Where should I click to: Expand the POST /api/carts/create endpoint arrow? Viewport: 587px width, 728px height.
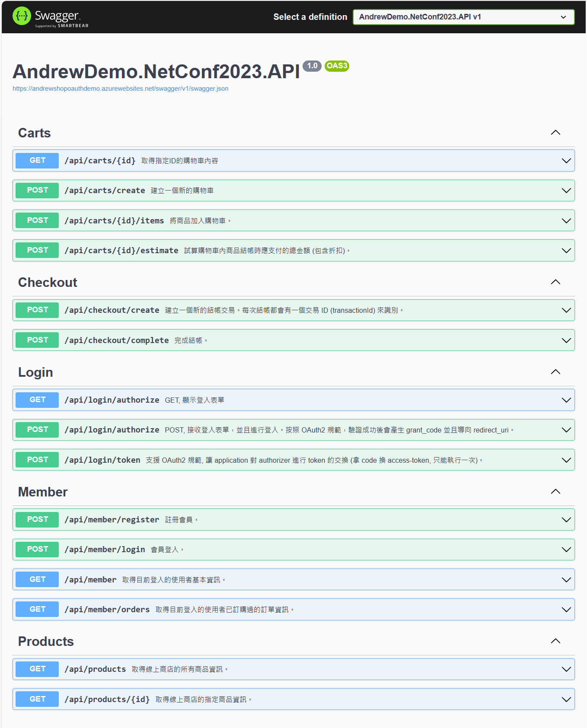(x=566, y=191)
